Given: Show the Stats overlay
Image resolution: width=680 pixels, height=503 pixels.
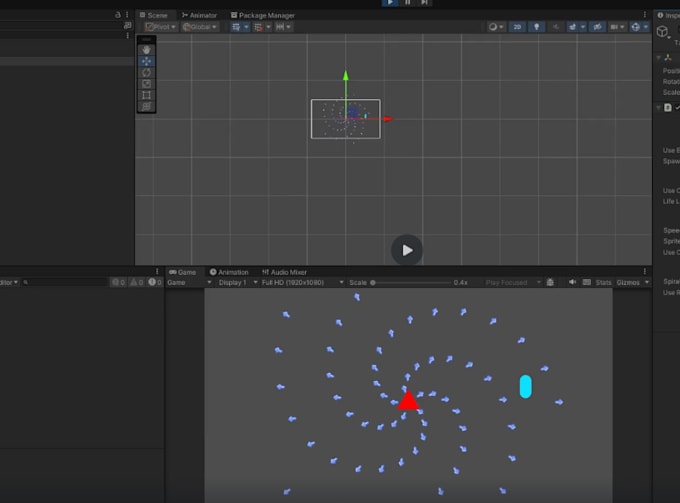Looking at the screenshot, I should [603, 282].
